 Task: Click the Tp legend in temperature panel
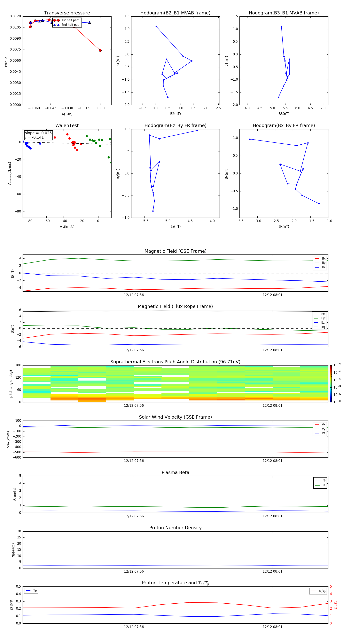click(31, 591)
